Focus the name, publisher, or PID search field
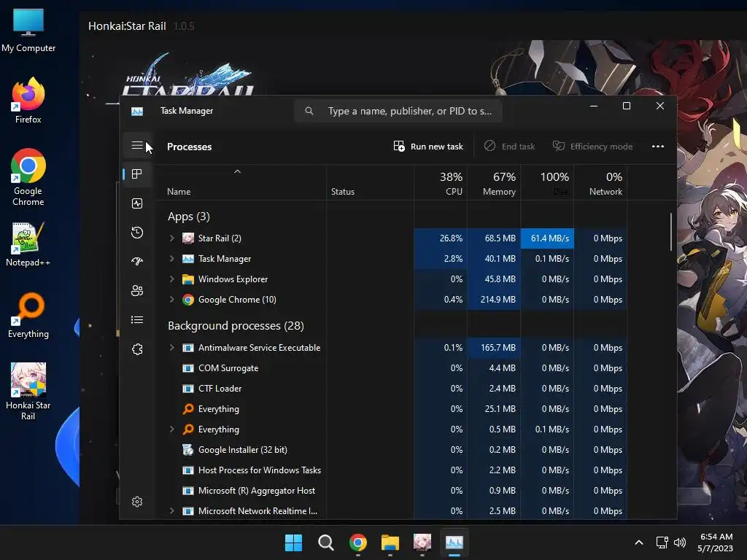747x560 pixels. tap(398, 111)
